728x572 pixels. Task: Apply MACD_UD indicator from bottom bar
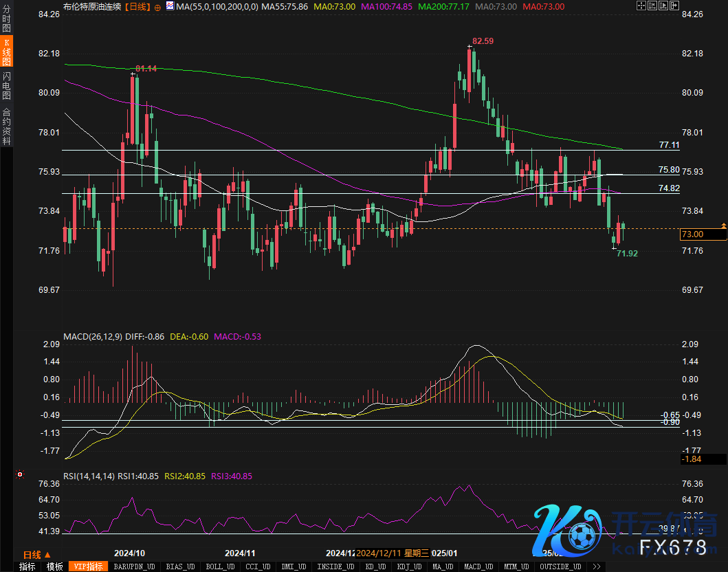pos(477,566)
